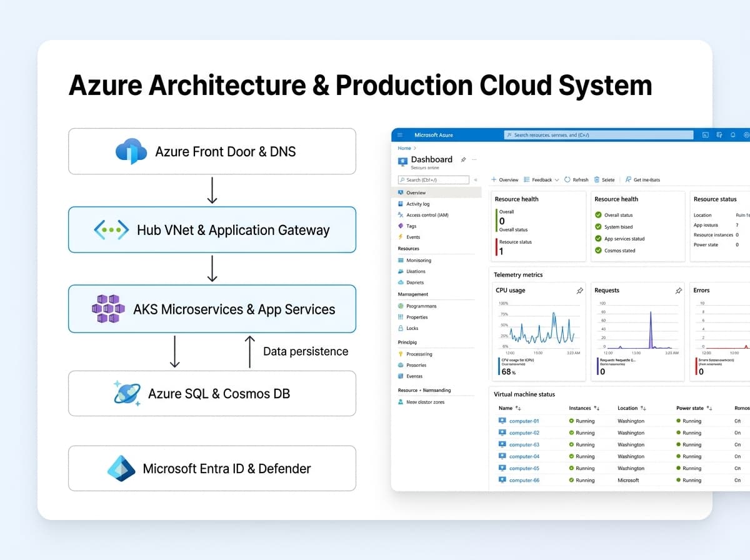
Task: Pin the Requests chart
Action: (x=679, y=291)
